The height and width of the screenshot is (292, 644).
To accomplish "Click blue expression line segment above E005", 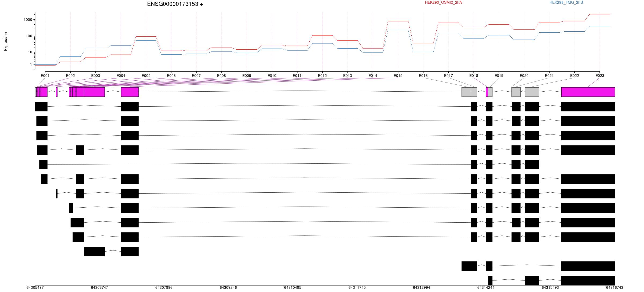I will coord(146,40).
